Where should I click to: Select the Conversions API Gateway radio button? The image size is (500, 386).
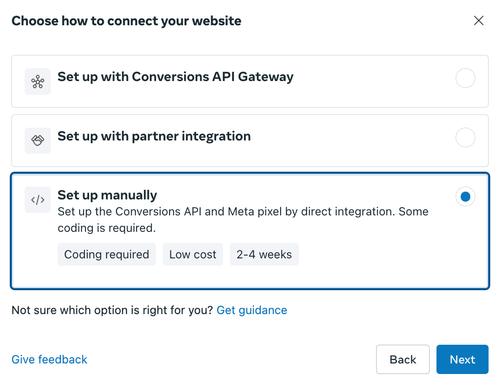pyautogui.click(x=465, y=78)
